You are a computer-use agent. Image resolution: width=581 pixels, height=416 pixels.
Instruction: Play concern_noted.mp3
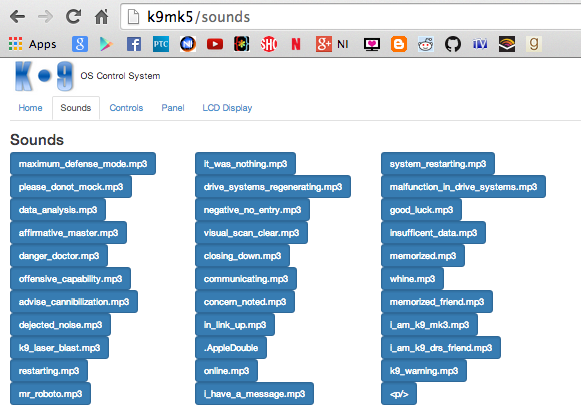pos(245,301)
